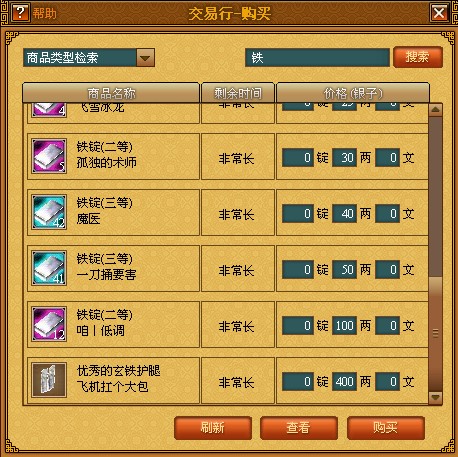Click the list scrollbar down arrow
This screenshot has height=457, width=458.
pos(435,397)
